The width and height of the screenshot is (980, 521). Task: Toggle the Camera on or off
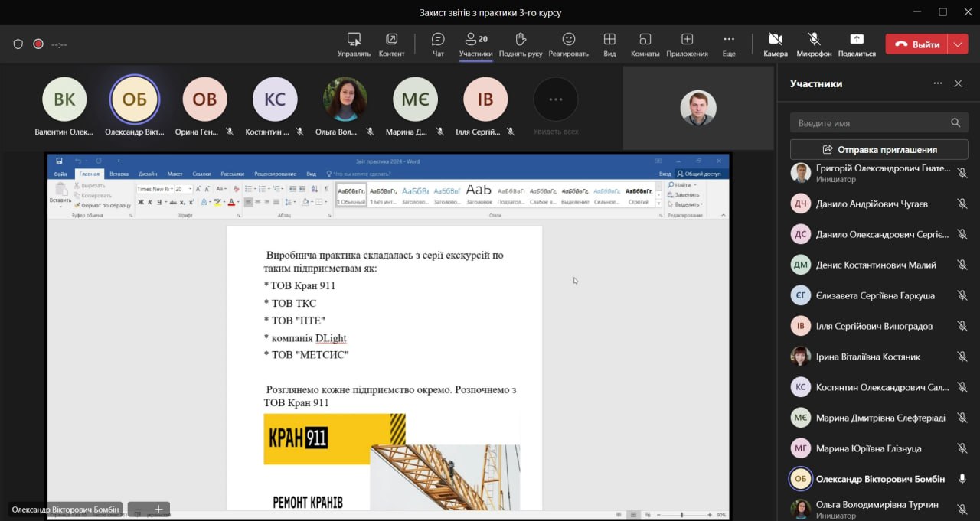pyautogui.click(x=775, y=44)
